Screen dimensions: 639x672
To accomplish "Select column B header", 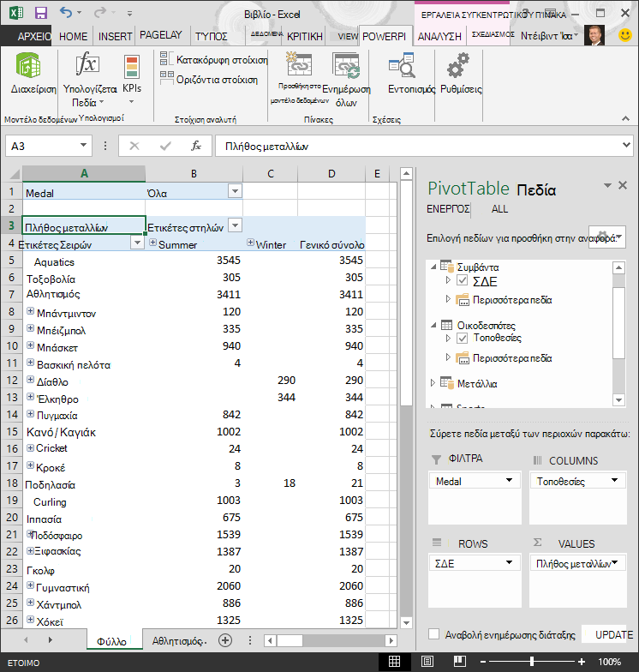I will (x=194, y=173).
